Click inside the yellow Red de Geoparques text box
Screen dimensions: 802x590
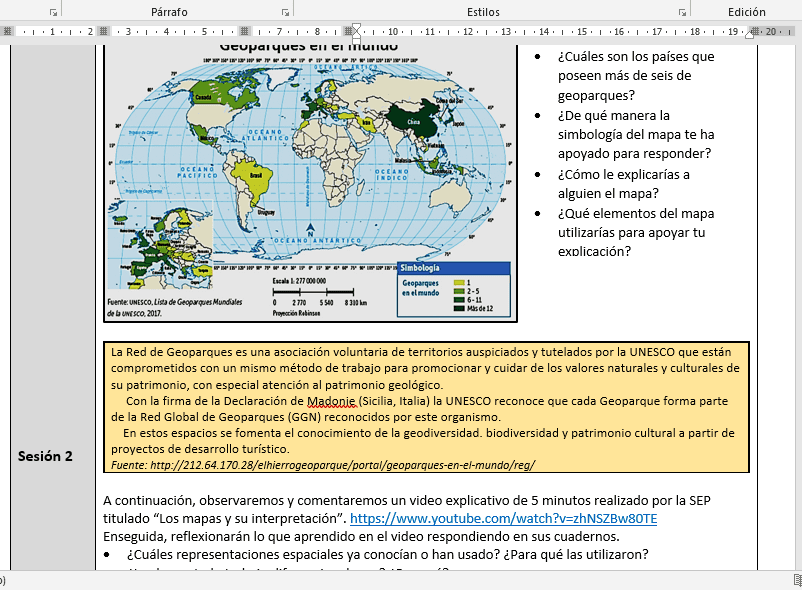(426, 407)
